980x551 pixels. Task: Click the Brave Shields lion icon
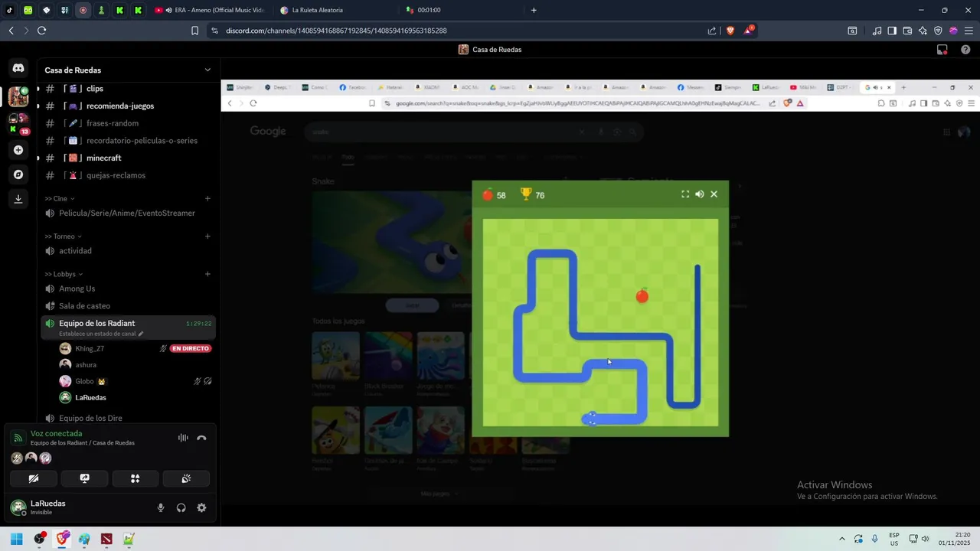click(730, 31)
